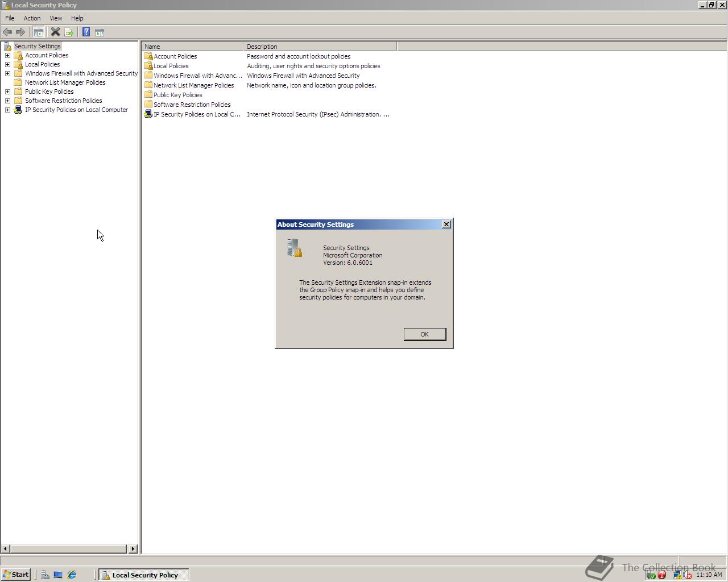Close the About Security Settings dialog
This screenshot has height=582, width=728.
point(446,225)
